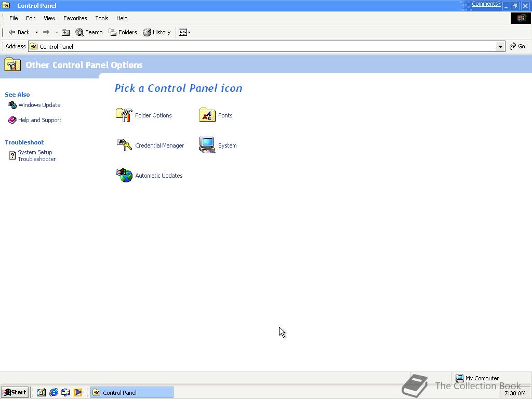Open the System computer icon
The width and height of the screenshot is (532, 399).
(x=207, y=145)
